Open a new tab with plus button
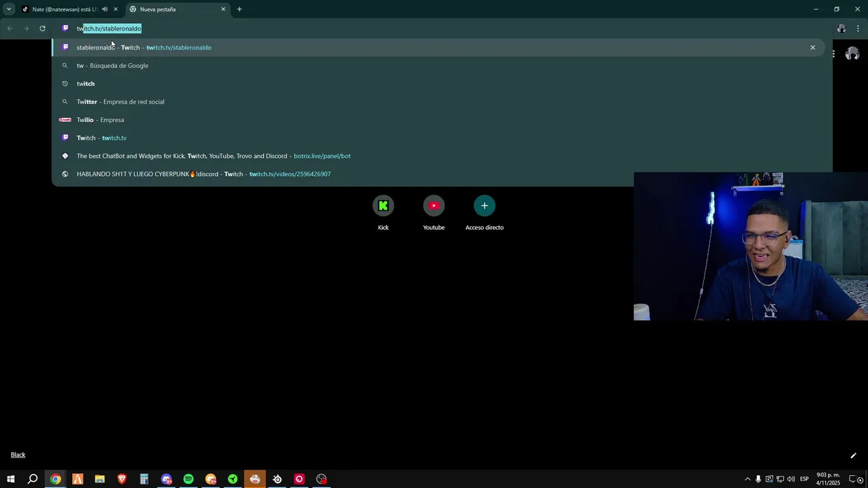Image resolution: width=868 pixels, height=488 pixels. click(239, 9)
